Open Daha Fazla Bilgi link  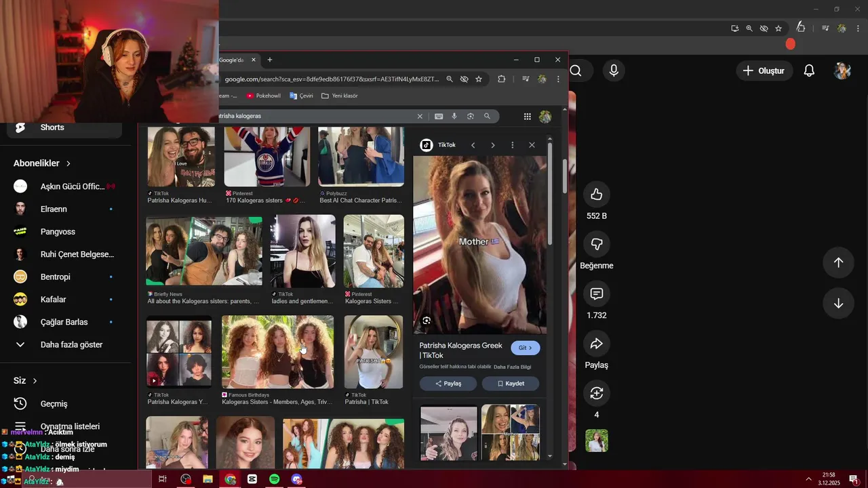pyautogui.click(x=512, y=367)
